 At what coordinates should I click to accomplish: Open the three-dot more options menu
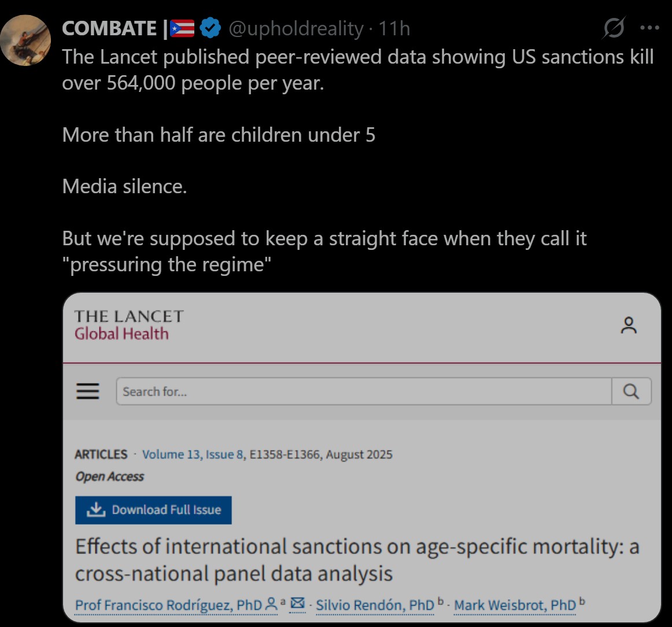point(650,28)
